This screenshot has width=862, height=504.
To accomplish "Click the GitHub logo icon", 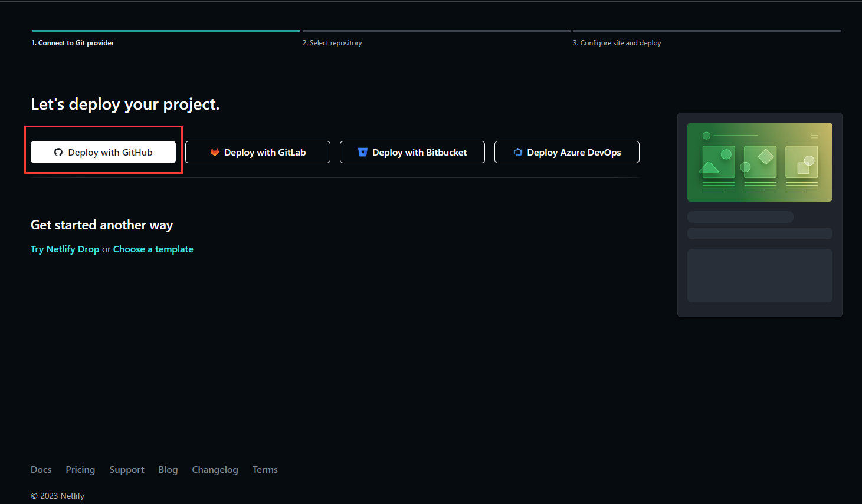I will pyautogui.click(x=58, y=152).
